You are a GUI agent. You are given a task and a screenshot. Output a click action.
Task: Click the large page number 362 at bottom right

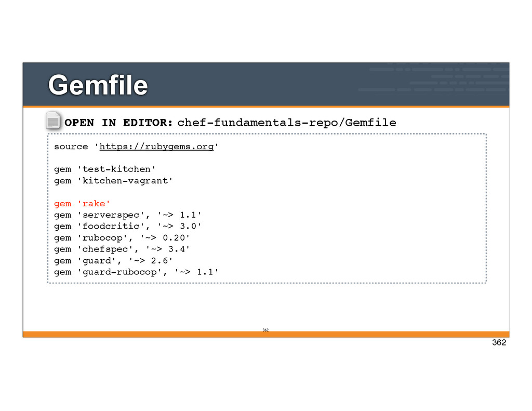tap(499, 342)
